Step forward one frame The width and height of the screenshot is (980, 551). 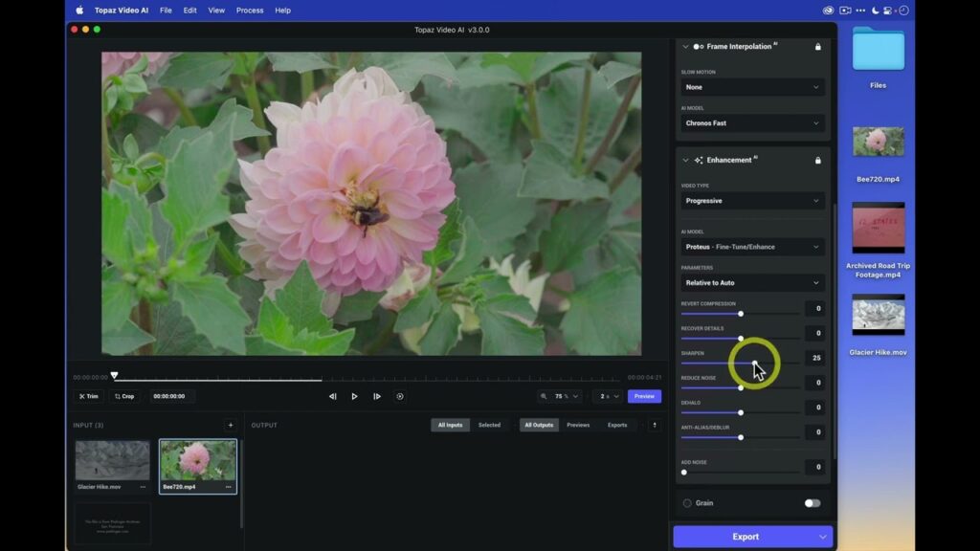tap(377, 396)
